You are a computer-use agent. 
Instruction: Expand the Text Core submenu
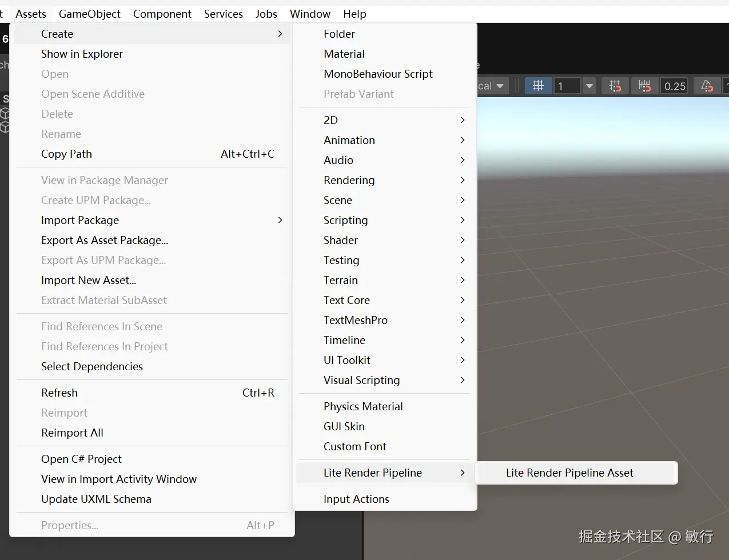point(385,300)
